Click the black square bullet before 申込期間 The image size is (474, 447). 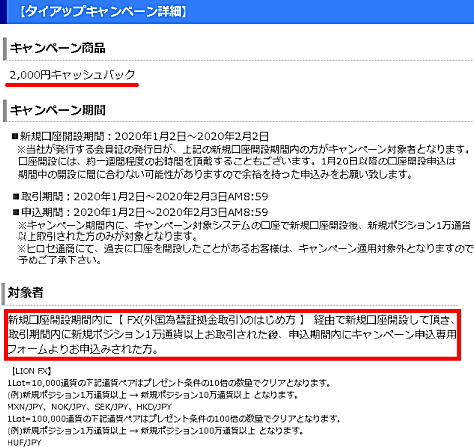point(16,212)
